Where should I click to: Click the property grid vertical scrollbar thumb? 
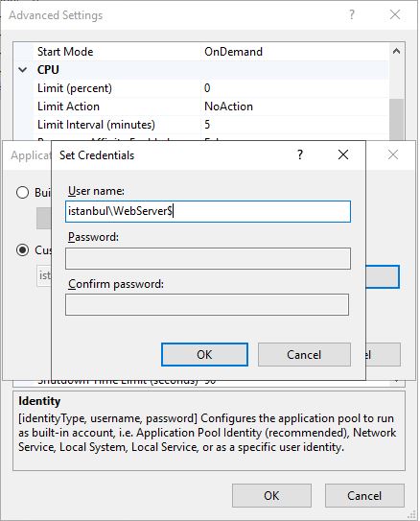(396, 120)
